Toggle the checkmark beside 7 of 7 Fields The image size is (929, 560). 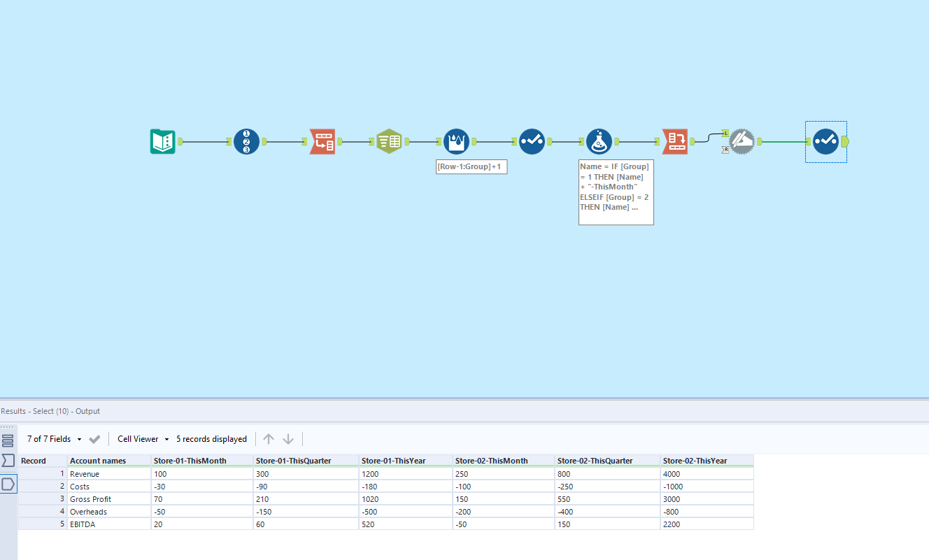coord(94,438)
